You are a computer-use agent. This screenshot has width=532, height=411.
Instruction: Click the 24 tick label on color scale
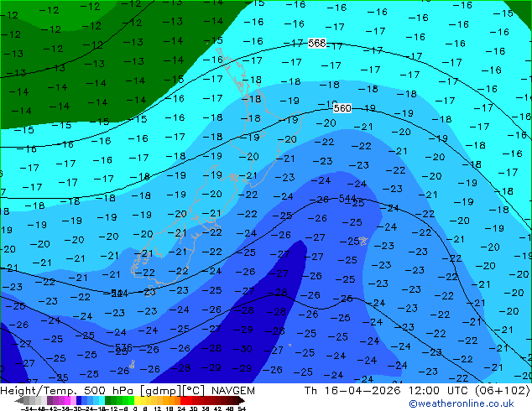(x=181, y=408)
